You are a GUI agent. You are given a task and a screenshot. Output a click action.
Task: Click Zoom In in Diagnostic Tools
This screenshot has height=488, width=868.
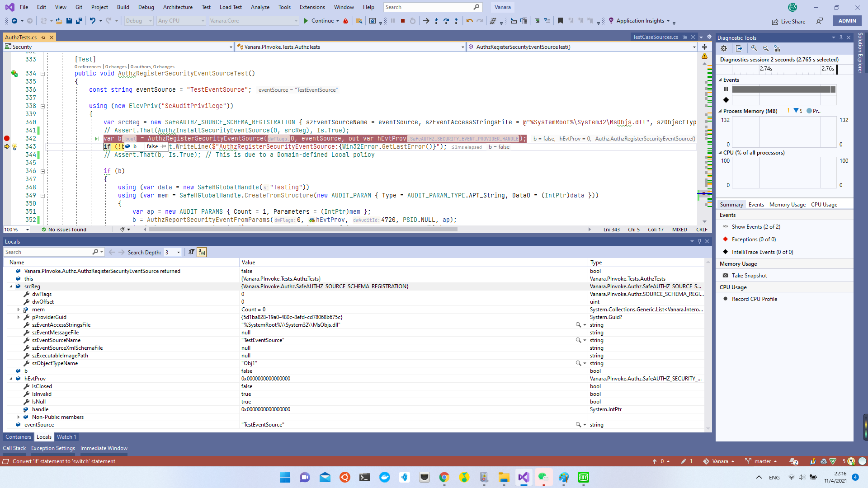click(754, 48)
